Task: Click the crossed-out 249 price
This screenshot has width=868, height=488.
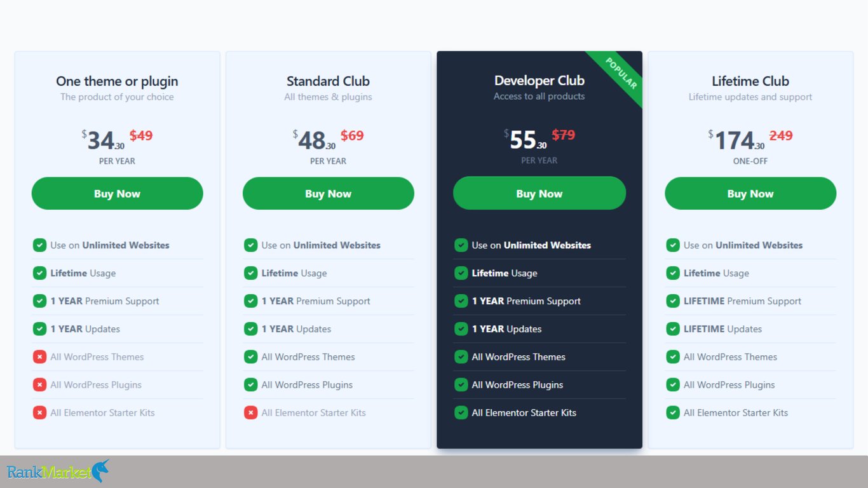Action: point(781,135)
